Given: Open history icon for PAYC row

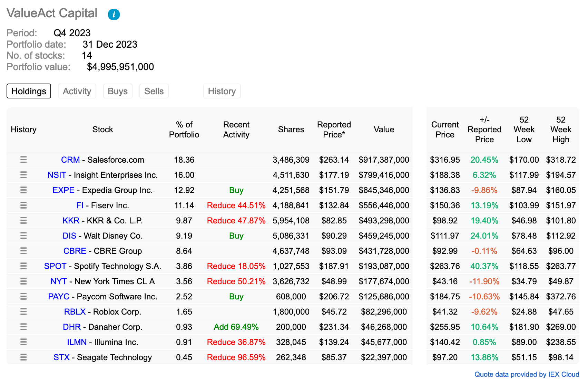Looking at the screenshot, I should click(23, 296).
